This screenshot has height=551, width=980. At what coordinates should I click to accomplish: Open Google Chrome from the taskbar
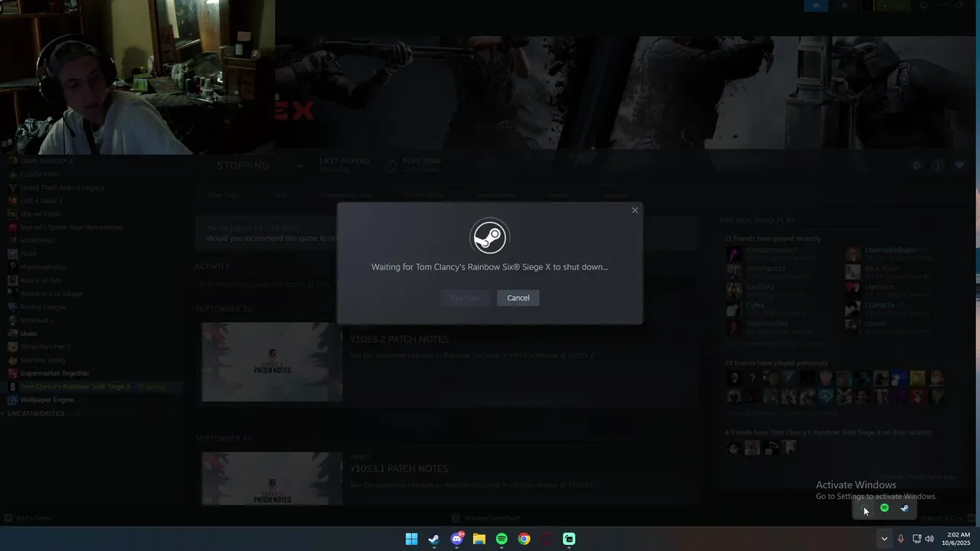(x=524, y=539)
